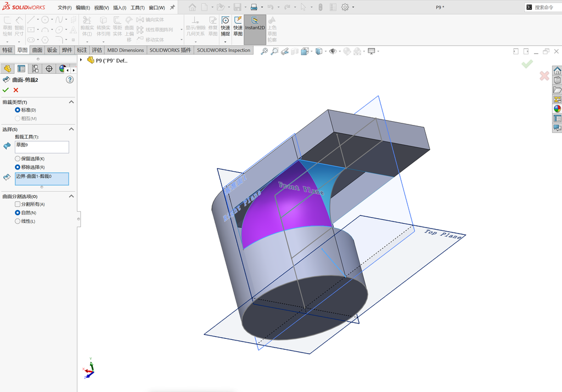Open the File Explorer folder icon in task pane
Image resolution: width=562 pixels, height=392 pixels.
click(557, 90)
